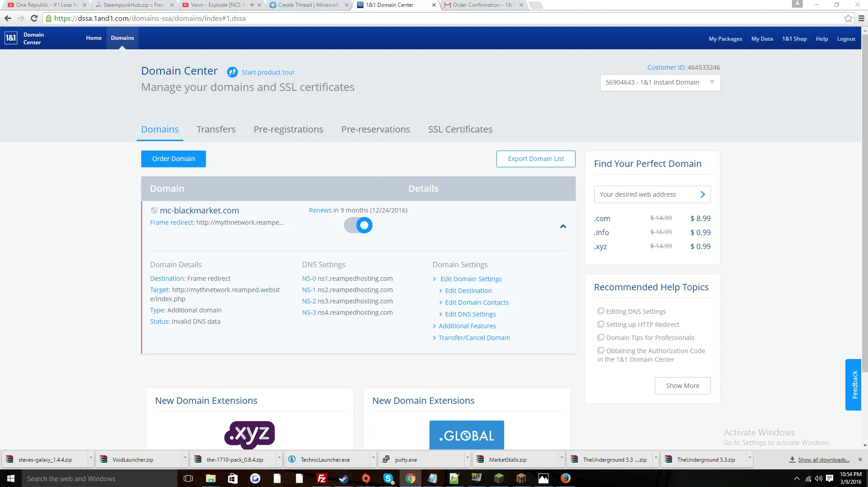Launch FileZilla from the taskbar
Screen dimensions: 868x487
321,478
